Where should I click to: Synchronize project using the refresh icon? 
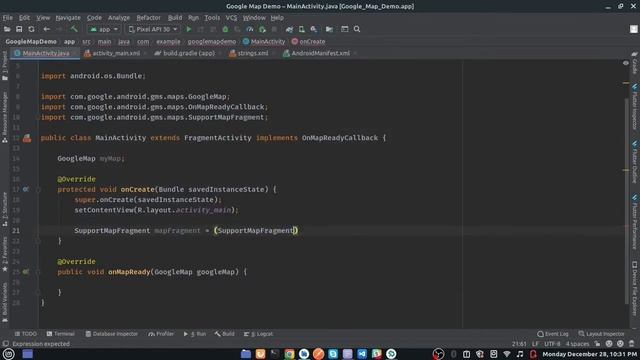[x=31, y=29]
